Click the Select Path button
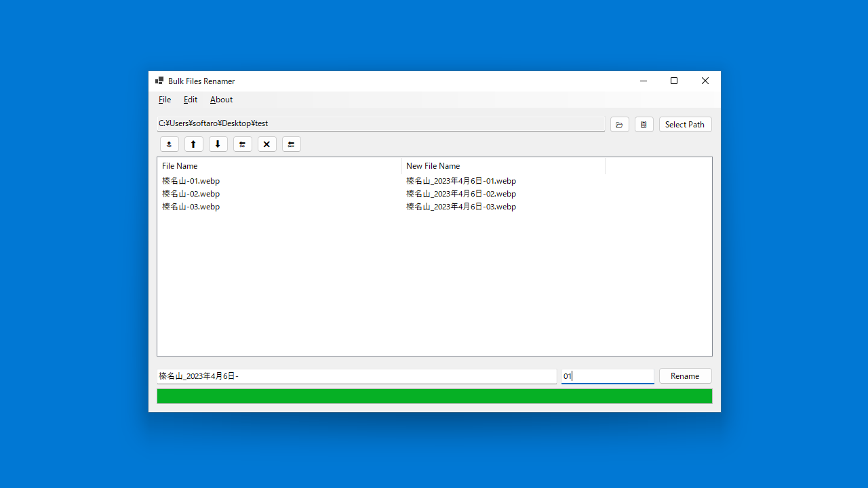The width and height of the screenshot is (868, 488). pos(685,125)
